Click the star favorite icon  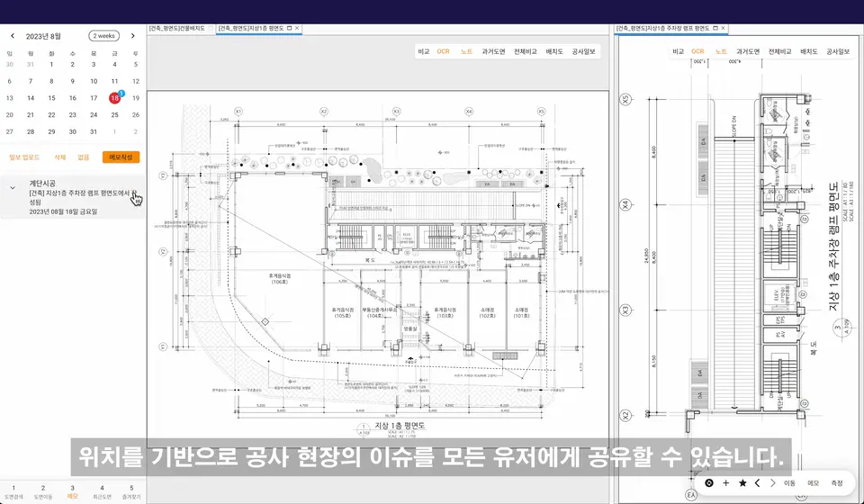(x=742, y=483)
